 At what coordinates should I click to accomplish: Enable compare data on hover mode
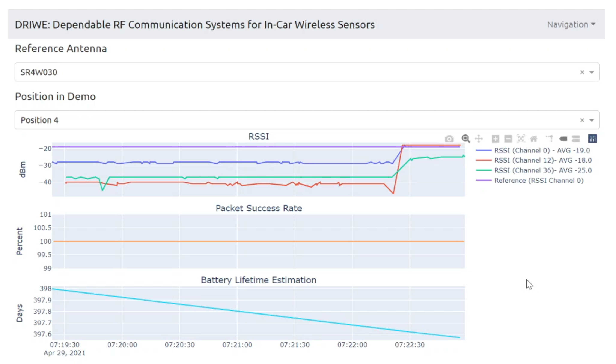576,139
